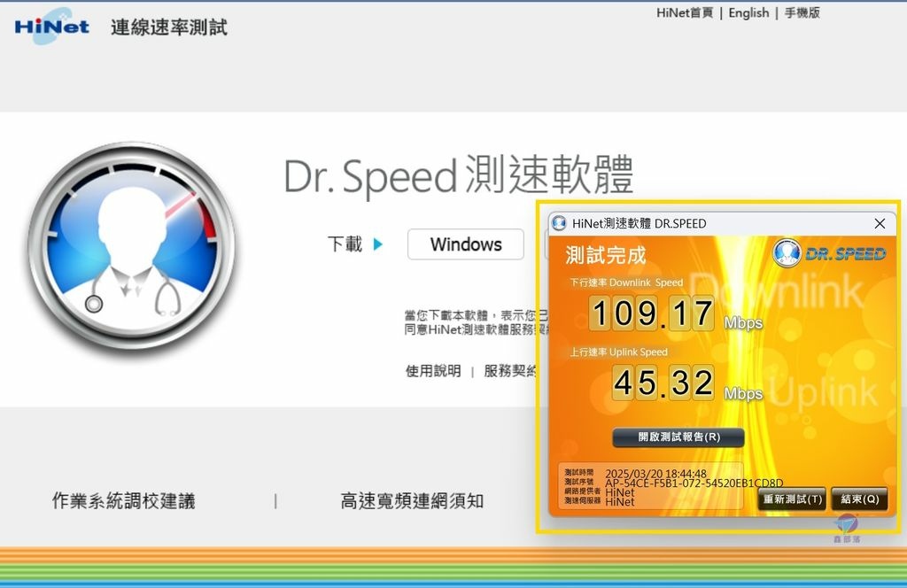Click the test serial number AP-54CE-F5B1 text

[x=694, y=483]
